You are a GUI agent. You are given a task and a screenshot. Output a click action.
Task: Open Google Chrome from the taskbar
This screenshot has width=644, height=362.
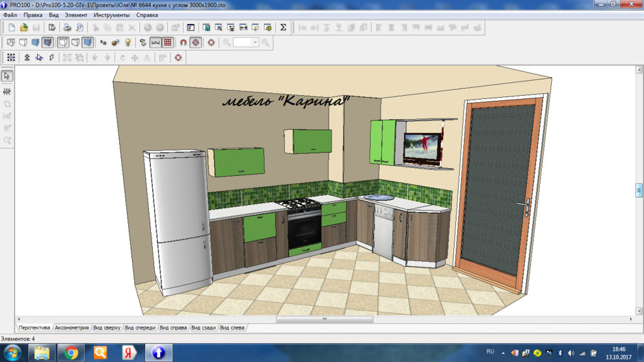[71, 352]
